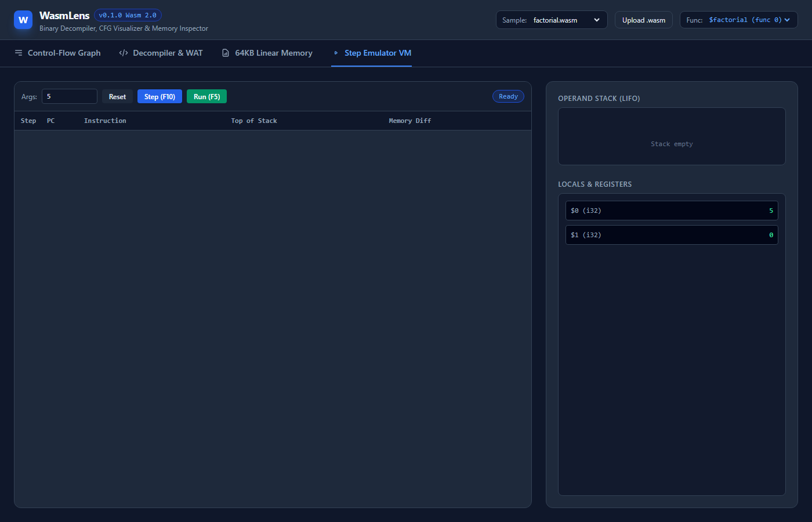
Task: Click the Memory Diff column header
Action: tap(410, 121)
